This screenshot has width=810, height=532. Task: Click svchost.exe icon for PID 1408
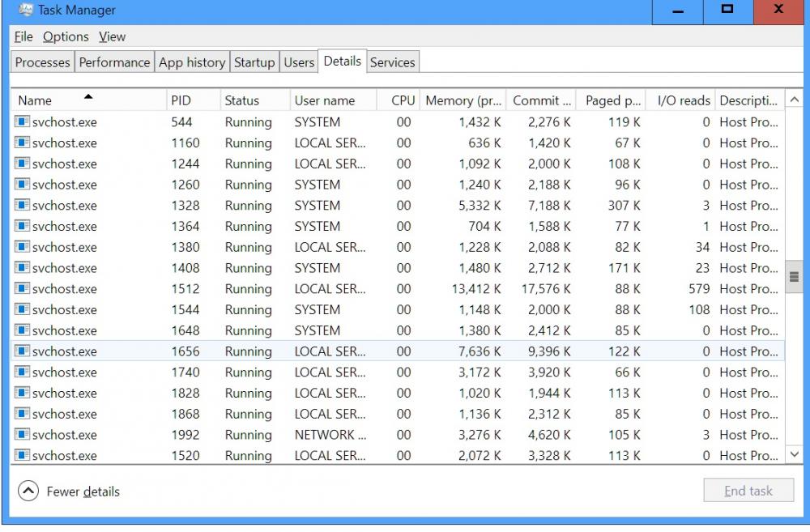pyautogui.click(x=22, y=267)
